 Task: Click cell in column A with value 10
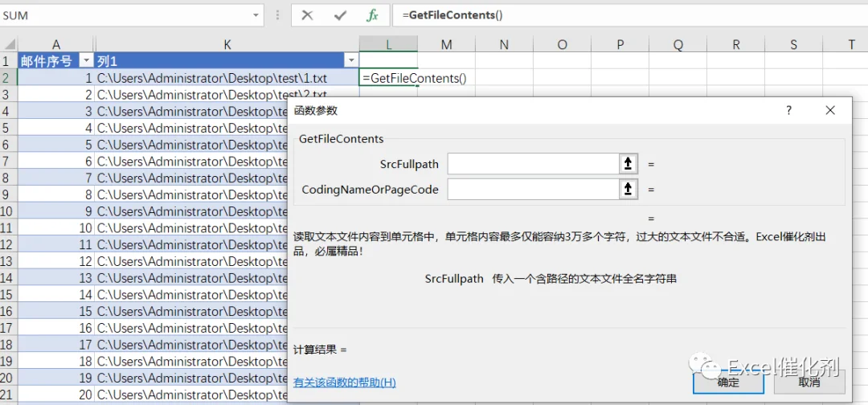click(x=56, y=227)
